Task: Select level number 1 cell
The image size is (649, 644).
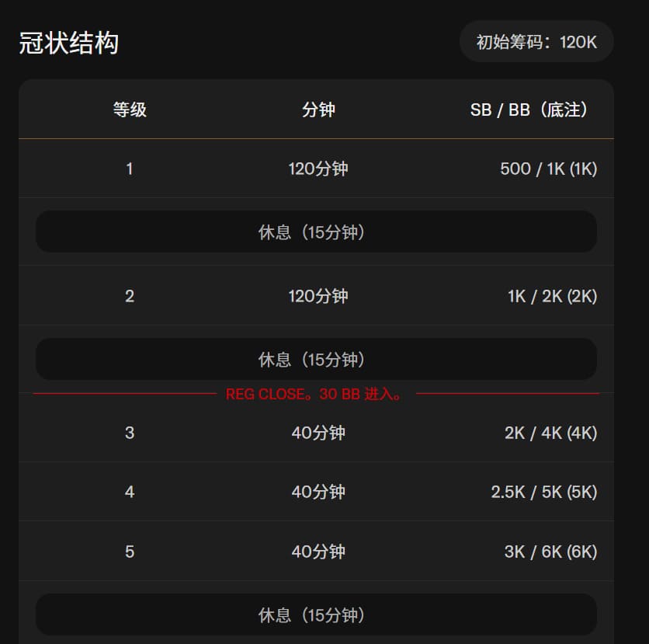Action: (130, 169)
